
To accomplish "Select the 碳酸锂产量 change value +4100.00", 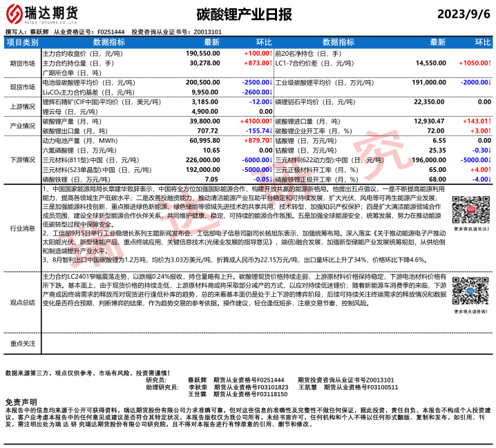I will tap(256, 121).
